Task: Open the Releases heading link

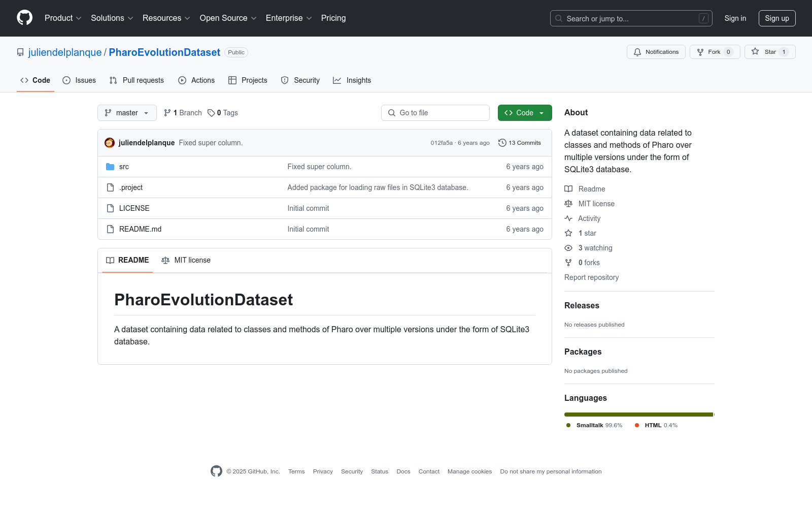Action: tap(582, 305)
